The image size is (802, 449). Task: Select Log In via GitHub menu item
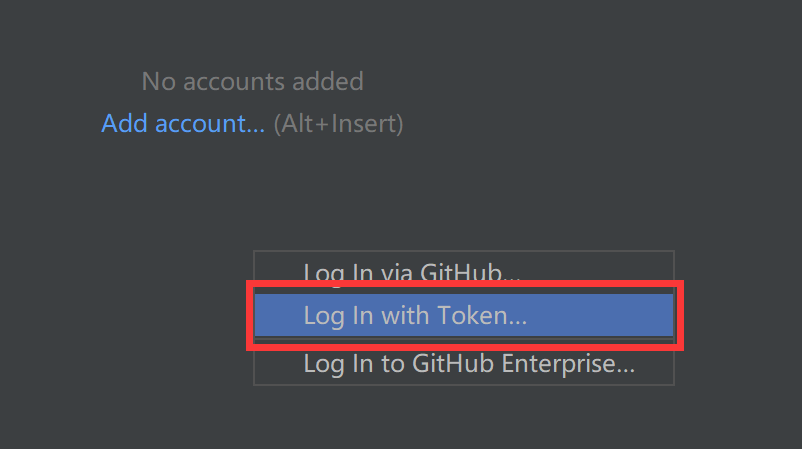click(x=412, y=272)
